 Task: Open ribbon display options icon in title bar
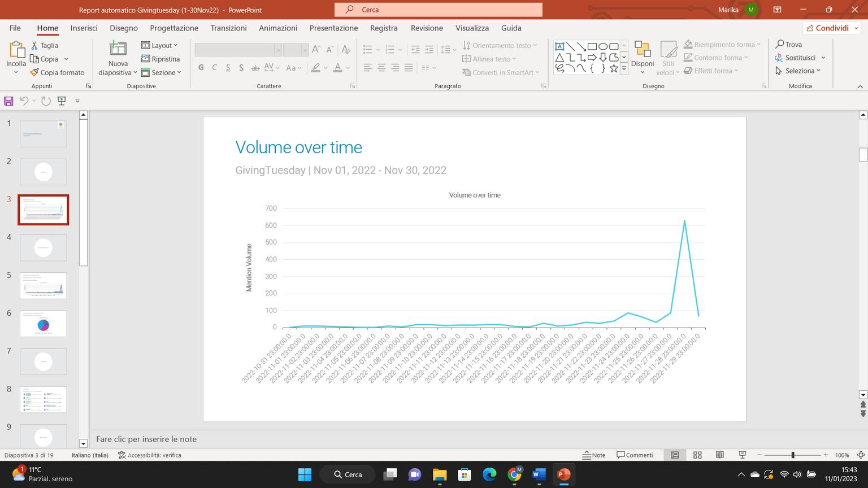(777, 10)
